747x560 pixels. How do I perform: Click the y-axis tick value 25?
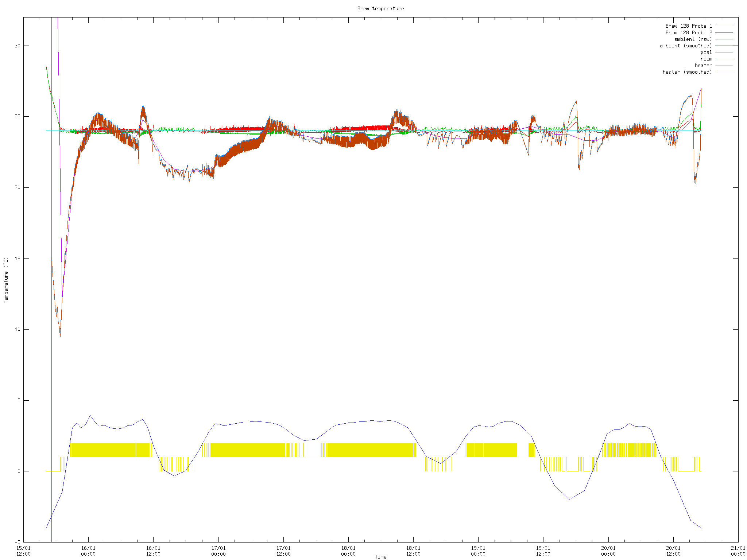click(18, 117)
